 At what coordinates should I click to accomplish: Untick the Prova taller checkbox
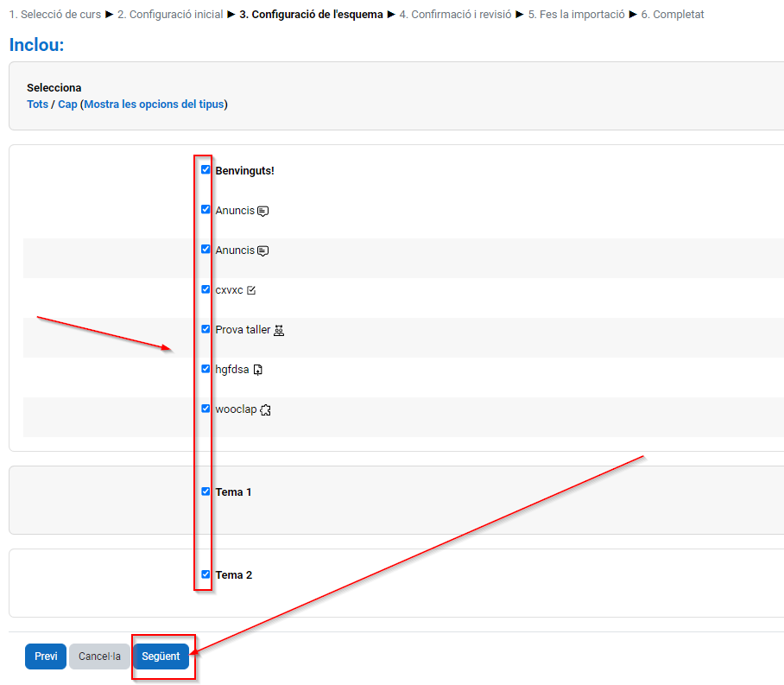(x=205, y=329)
